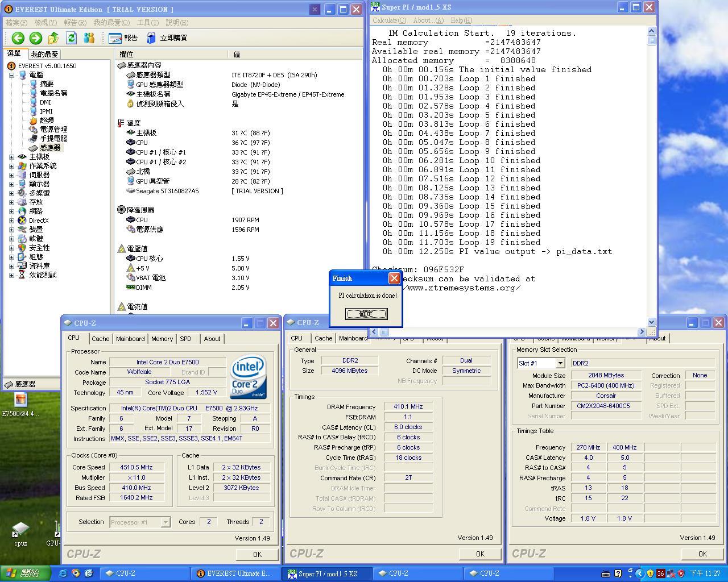
Task: Click the tray clock 下午 11:27
Action: tap(705, 573)
